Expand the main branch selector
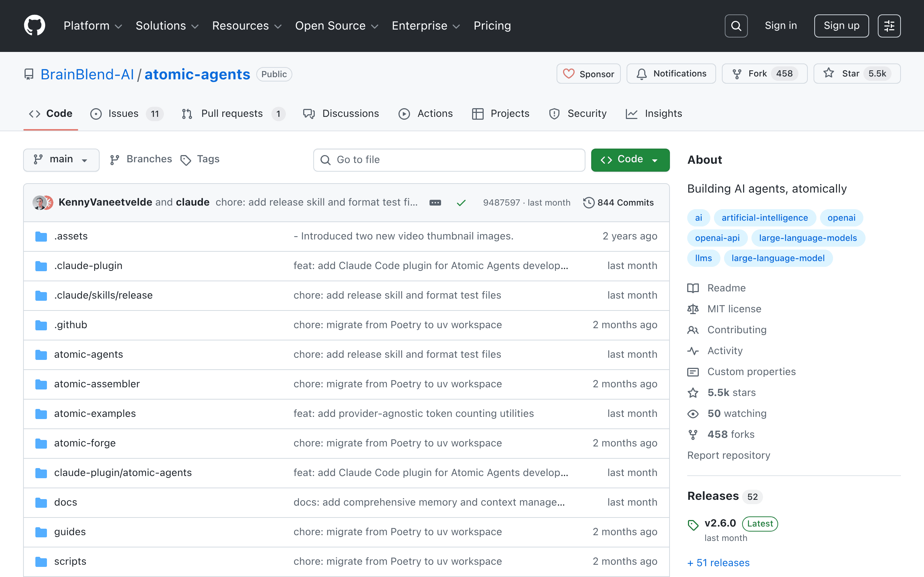Image resolution: width=924 pixels, height=577 pixels. 61,159
